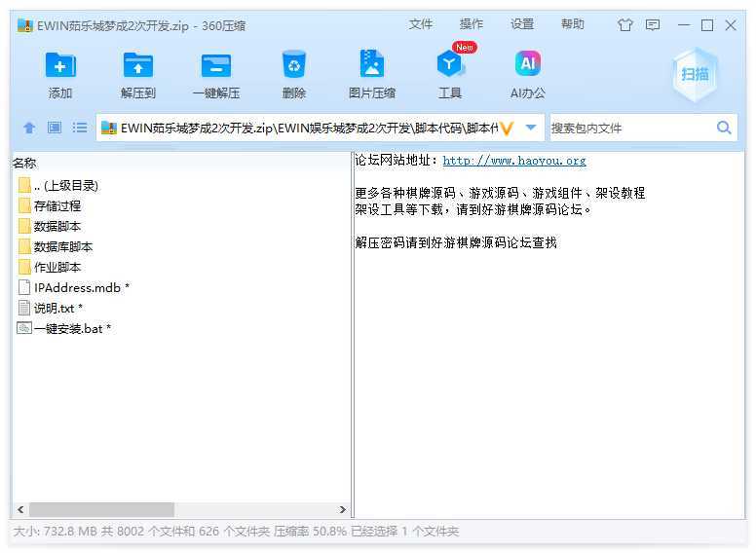Open the http://www.haoyou.org link

pos(514,161)
